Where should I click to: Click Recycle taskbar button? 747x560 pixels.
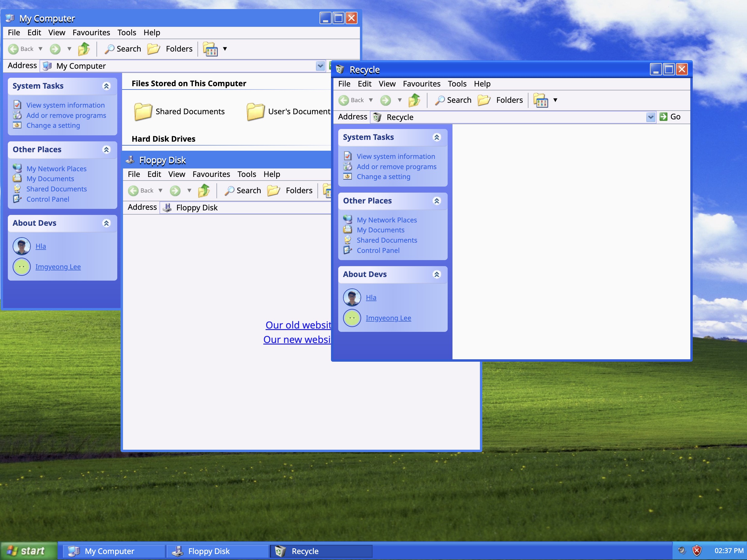click(321, 551)
